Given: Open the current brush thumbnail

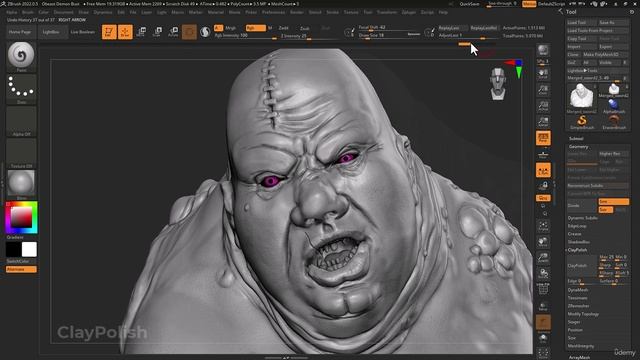Looking at the screenshot, I should point(21,56).
